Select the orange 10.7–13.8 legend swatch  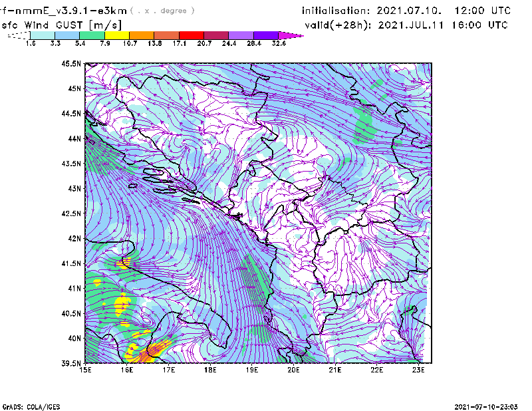[142, 35]
